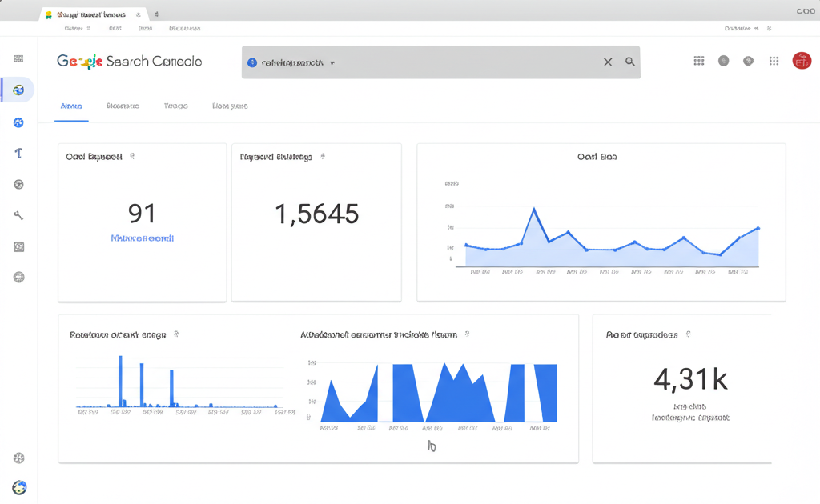The width and height of the screenshot is (820, 504).
Task: Open the red user avatar in the header
Action: pyautogui.click(x=801, y=61)
